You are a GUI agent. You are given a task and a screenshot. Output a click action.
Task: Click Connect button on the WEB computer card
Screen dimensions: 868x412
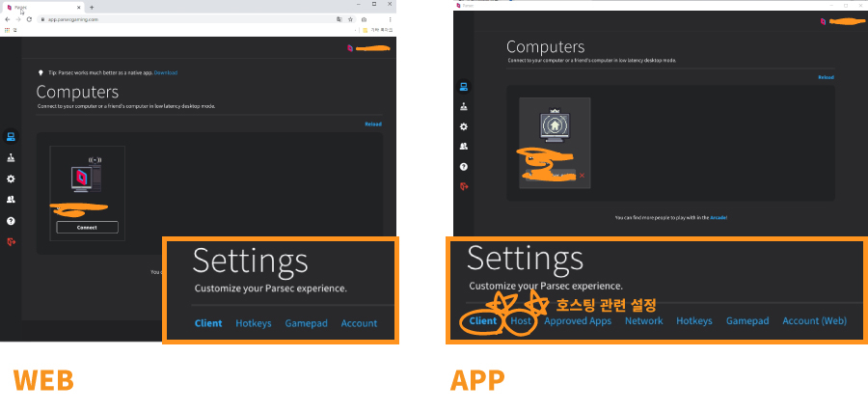(x=87, y=227)
